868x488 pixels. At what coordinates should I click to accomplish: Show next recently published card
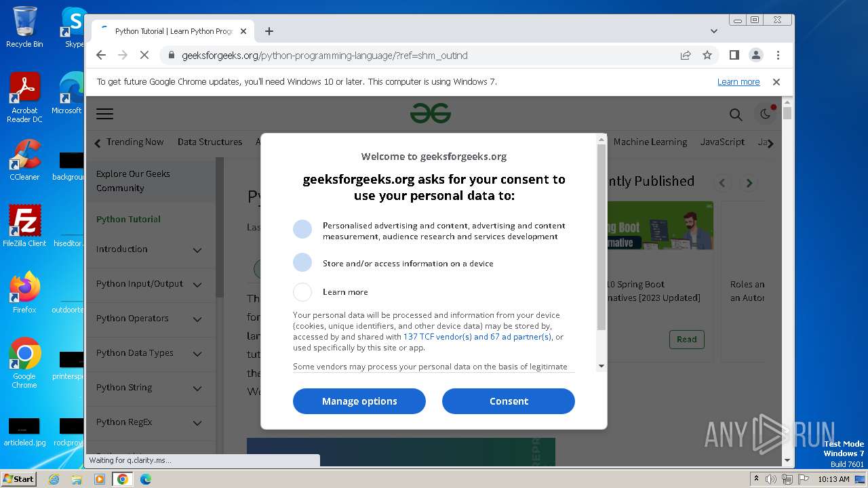(x=749, y=183)
